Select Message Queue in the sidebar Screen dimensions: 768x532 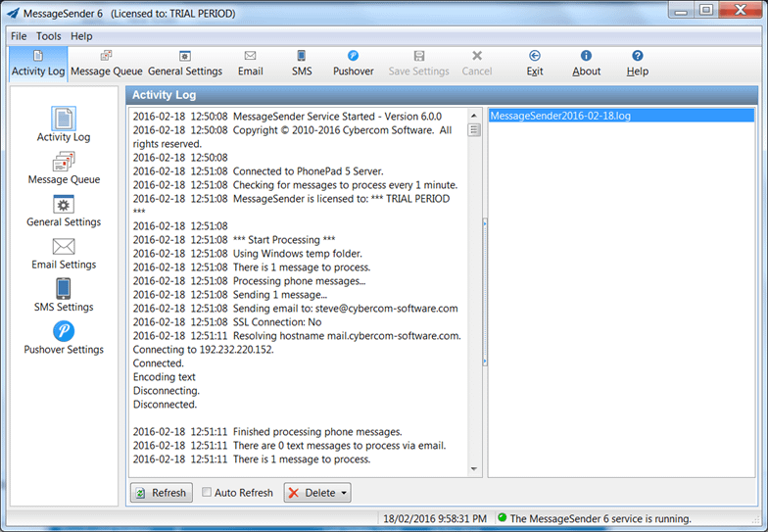tap(64, 169)
